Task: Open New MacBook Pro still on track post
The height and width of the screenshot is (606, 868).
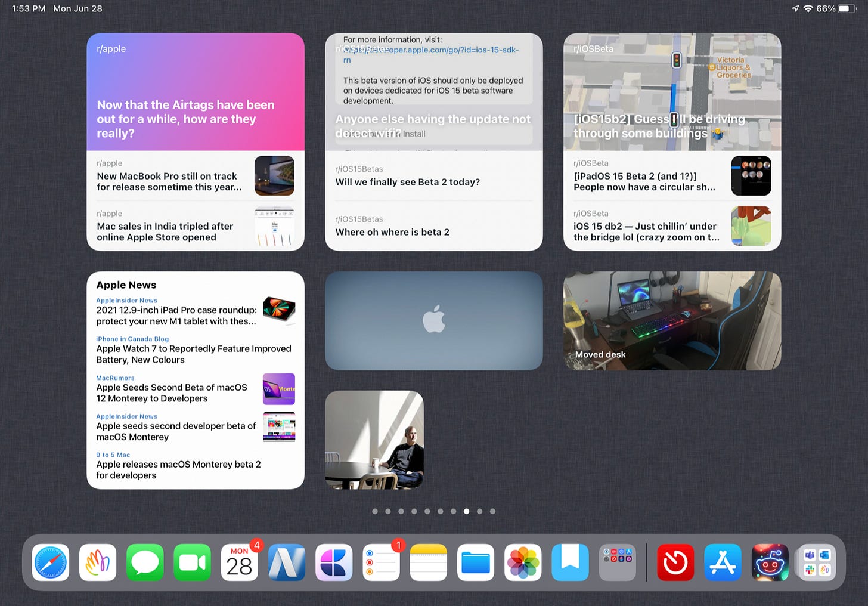Action: (196, 176)
